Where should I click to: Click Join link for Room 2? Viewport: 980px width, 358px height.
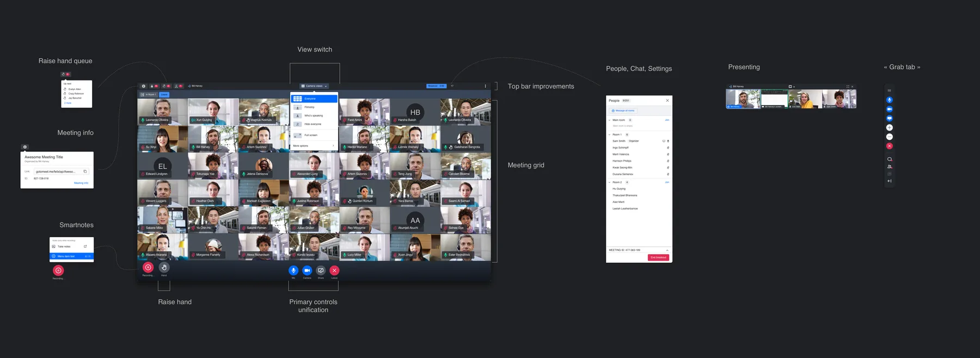click(x=667, y=182)
